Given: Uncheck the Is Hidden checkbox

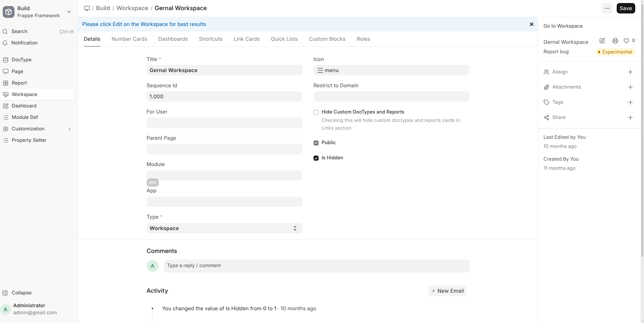Looking at the screenshot, I should coord(316,158).
